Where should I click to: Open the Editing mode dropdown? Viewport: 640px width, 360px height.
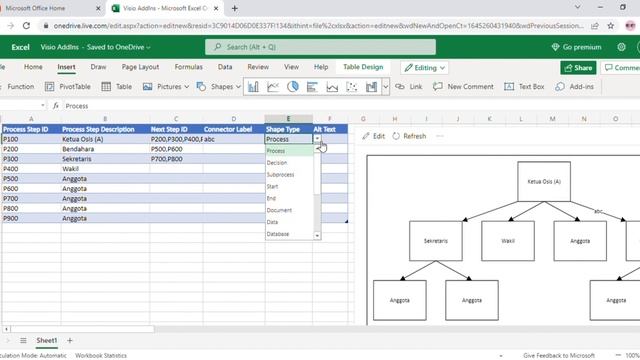point(424,68)
